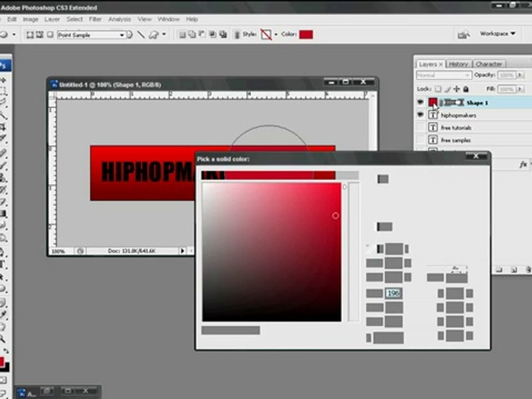Image resolution: width=532 pixels, height=399 pixels.
Task: Select the Type tool in toolbox
Action: (3, 264)
